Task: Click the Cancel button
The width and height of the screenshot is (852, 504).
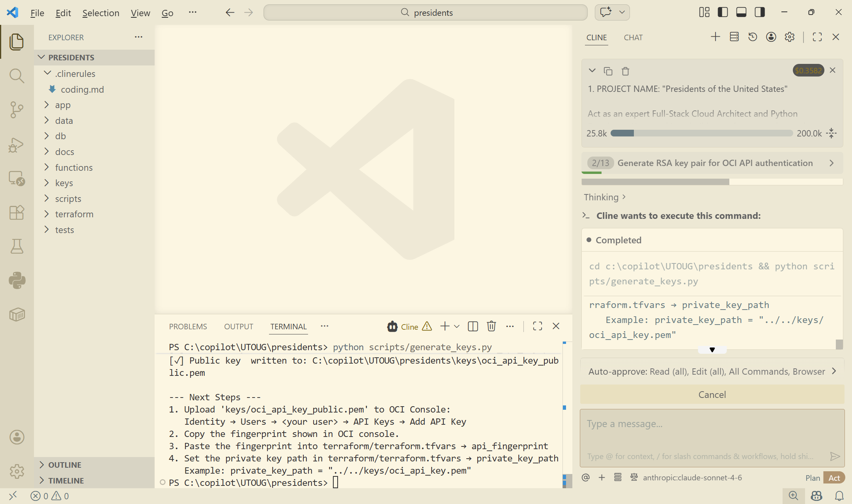Action: pyautogui.click(x=712, y=395)
